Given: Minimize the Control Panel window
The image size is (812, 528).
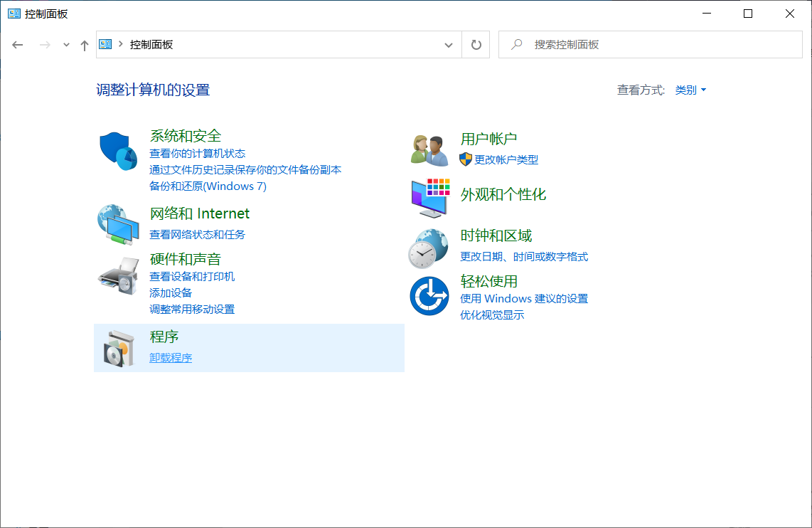Looking at the screenshot, I should [x=707, y=14].
